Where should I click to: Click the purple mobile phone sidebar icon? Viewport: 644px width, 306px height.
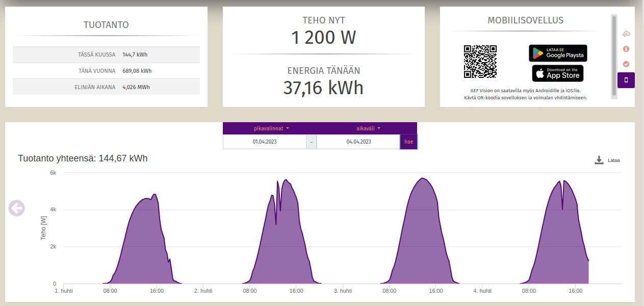626,80
